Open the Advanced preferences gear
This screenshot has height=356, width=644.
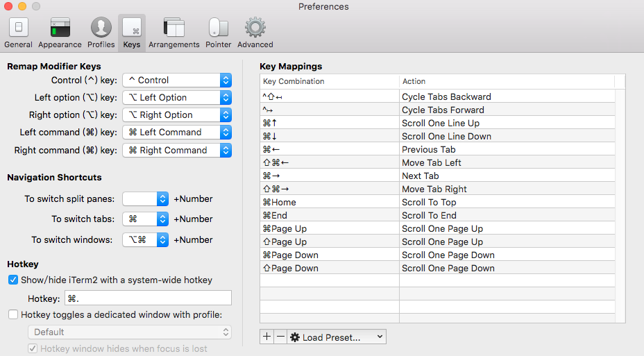(255, 33)
